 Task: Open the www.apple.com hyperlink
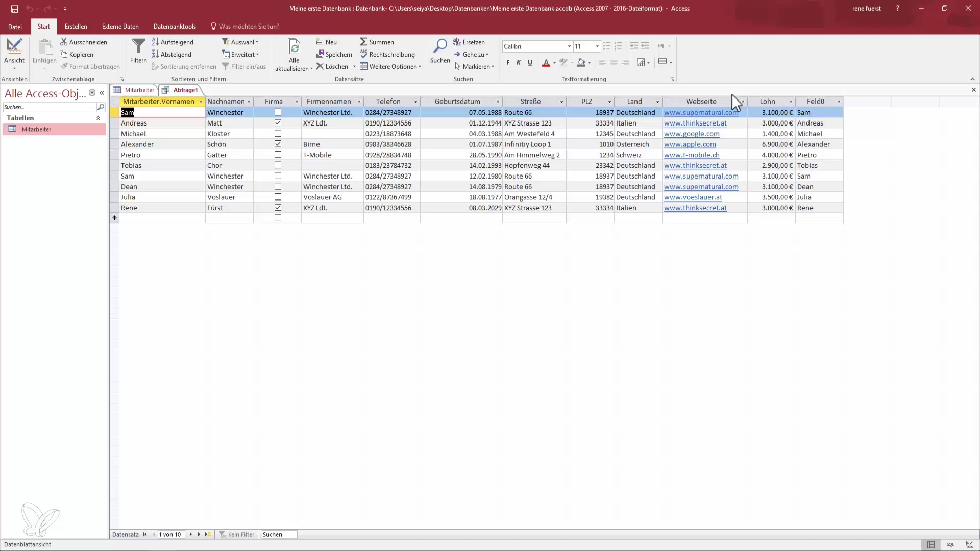[690, 144]
